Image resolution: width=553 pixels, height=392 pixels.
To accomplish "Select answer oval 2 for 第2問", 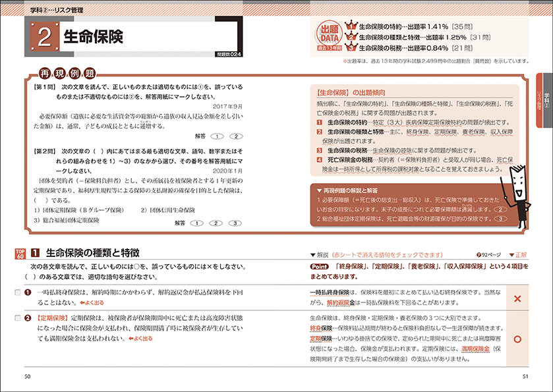I will (x=216, y=223).
